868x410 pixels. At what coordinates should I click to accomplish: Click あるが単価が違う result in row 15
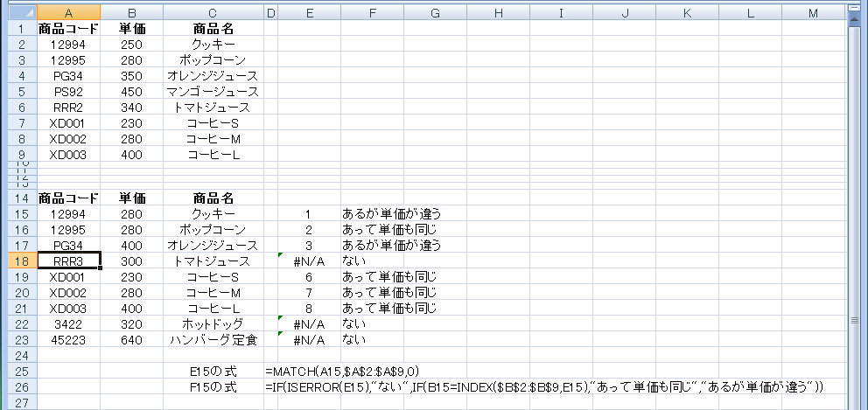click(390, 213)
